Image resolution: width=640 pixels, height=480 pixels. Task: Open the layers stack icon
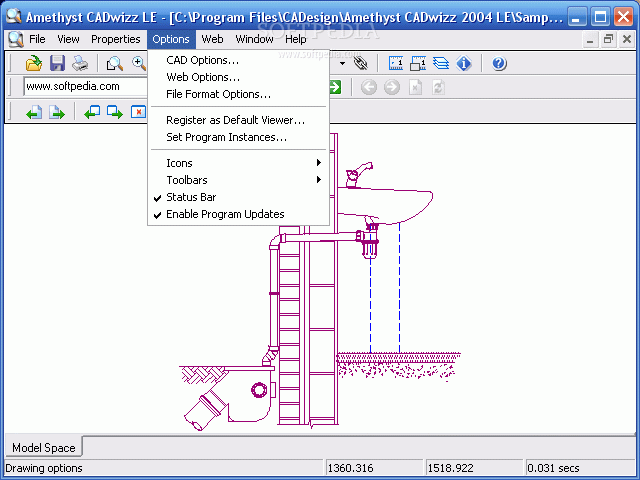pos(441,63)
